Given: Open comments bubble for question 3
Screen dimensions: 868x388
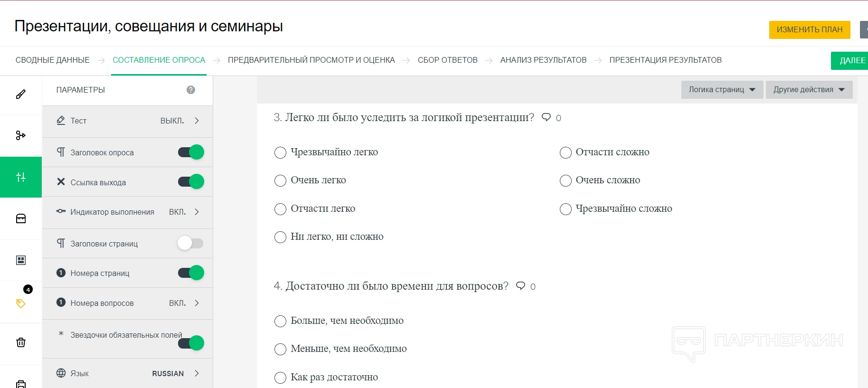Looking at the screenshot, I should pyautogui.click(x=547, y=117).
